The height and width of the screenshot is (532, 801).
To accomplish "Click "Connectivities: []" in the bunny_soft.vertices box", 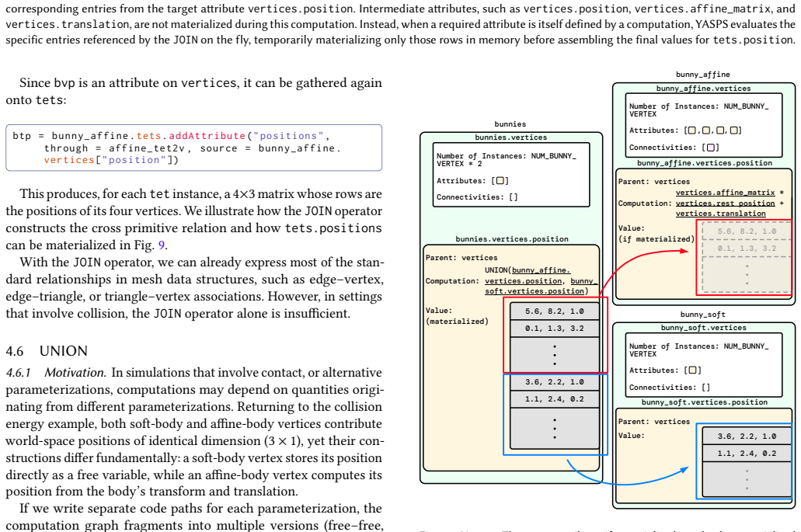I will pyautogui.click(x=669, y=388).
